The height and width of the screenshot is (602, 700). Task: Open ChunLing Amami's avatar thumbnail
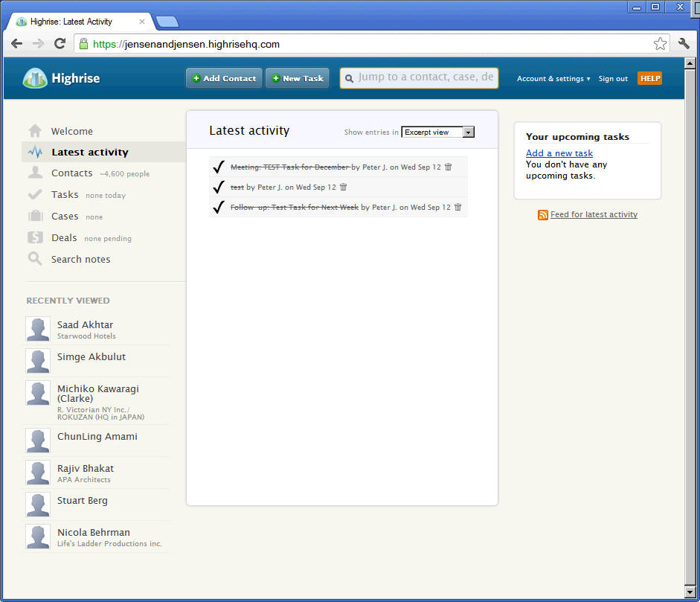point(38,441)
